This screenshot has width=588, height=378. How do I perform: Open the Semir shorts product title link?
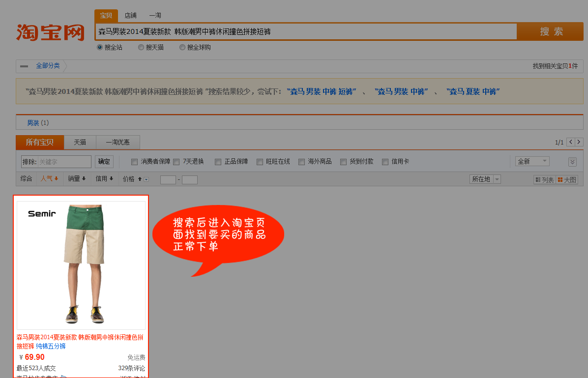80,342
